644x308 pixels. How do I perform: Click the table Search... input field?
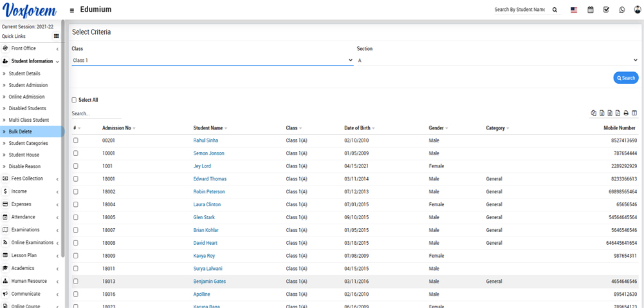(97, 113)
